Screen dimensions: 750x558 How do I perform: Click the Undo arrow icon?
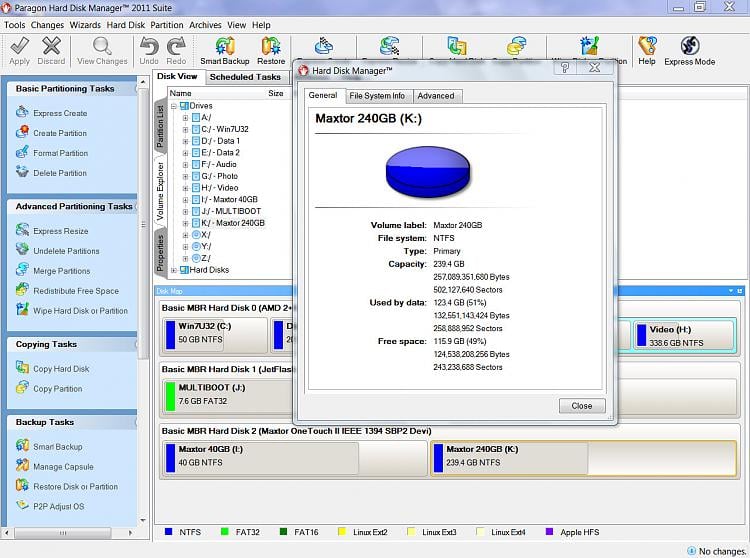click(149, 46)
